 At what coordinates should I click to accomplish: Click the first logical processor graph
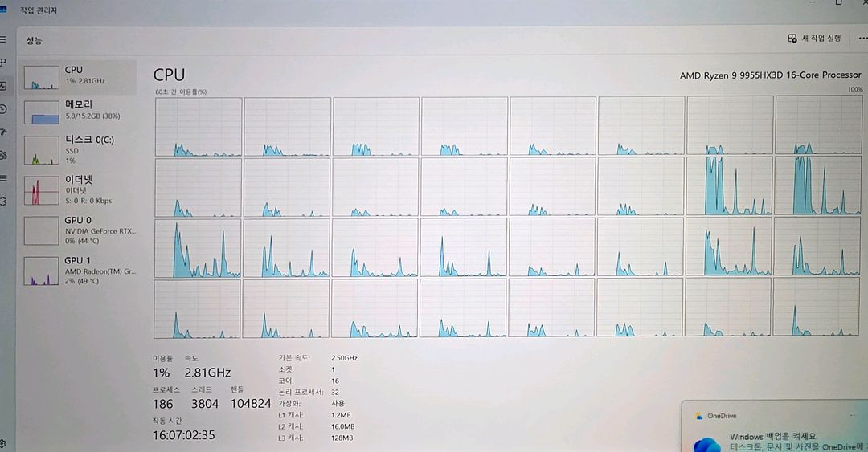coord(198,127)
